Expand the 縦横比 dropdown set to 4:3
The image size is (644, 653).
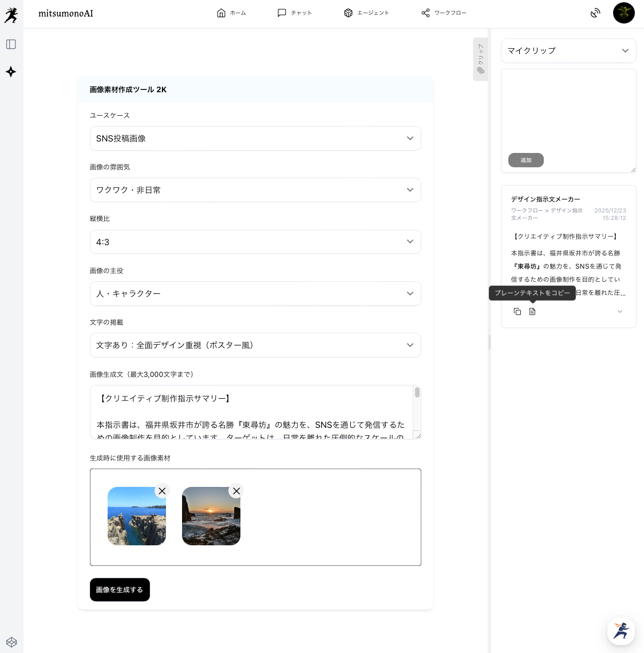coord(255,242)
